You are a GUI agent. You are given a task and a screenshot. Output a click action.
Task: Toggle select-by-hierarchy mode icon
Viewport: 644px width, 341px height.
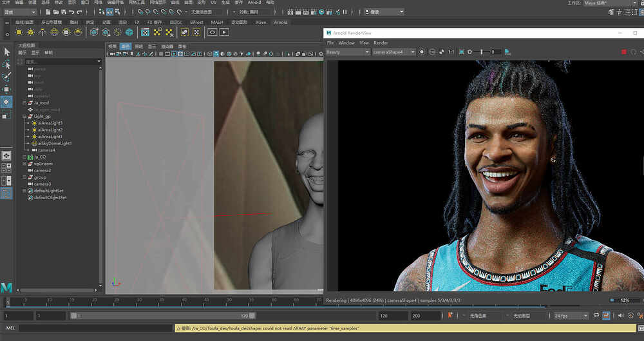[x=102, y=12]
